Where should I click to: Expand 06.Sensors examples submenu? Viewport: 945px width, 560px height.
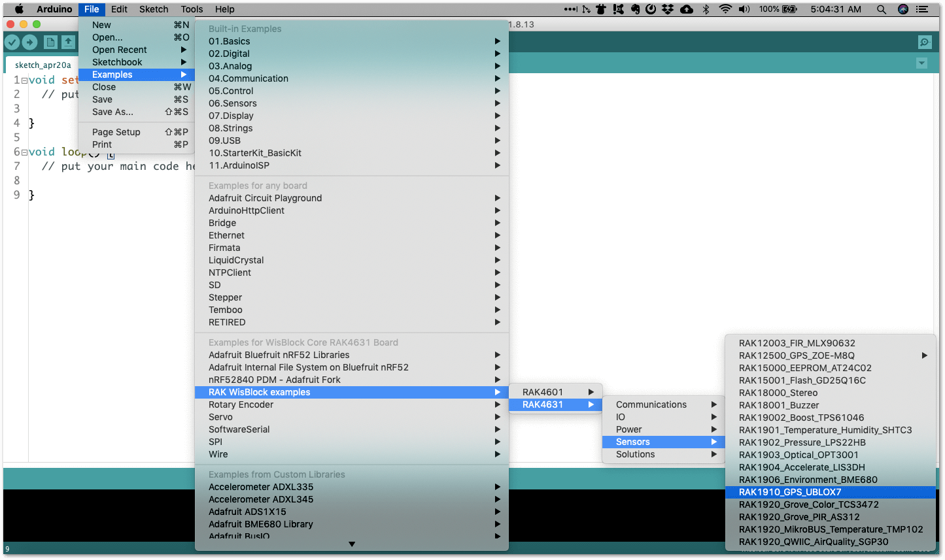pyautogui.click(x=352, y=103)
